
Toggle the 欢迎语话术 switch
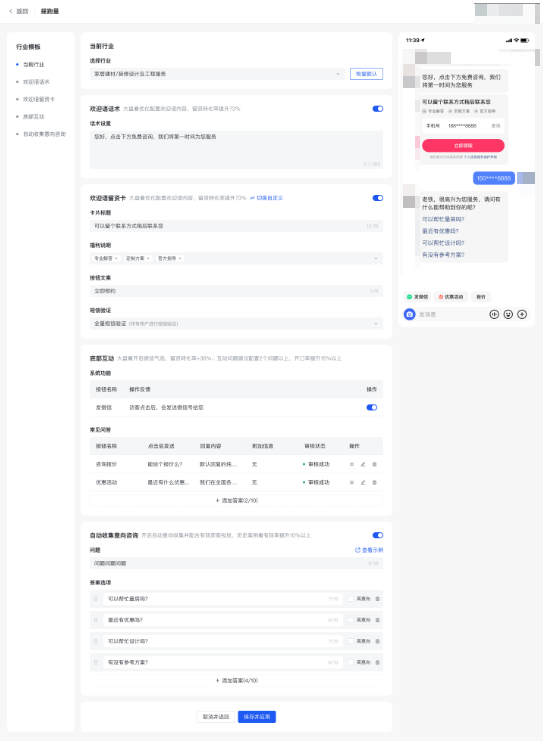click(378, 109)
